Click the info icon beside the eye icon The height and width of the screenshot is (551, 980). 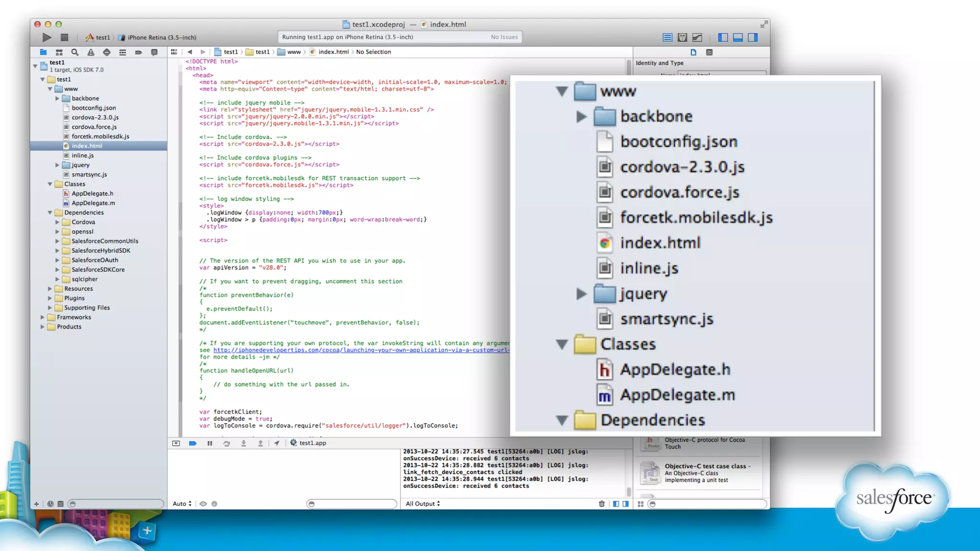click(214, 504)
